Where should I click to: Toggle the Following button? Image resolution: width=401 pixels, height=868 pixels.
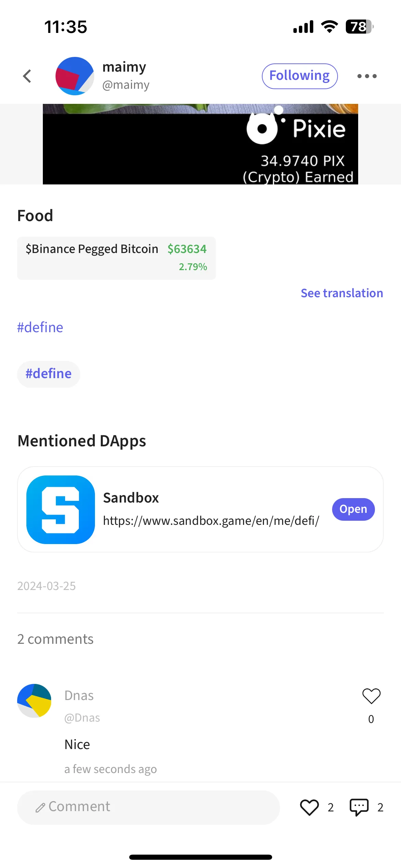(300, 76)
